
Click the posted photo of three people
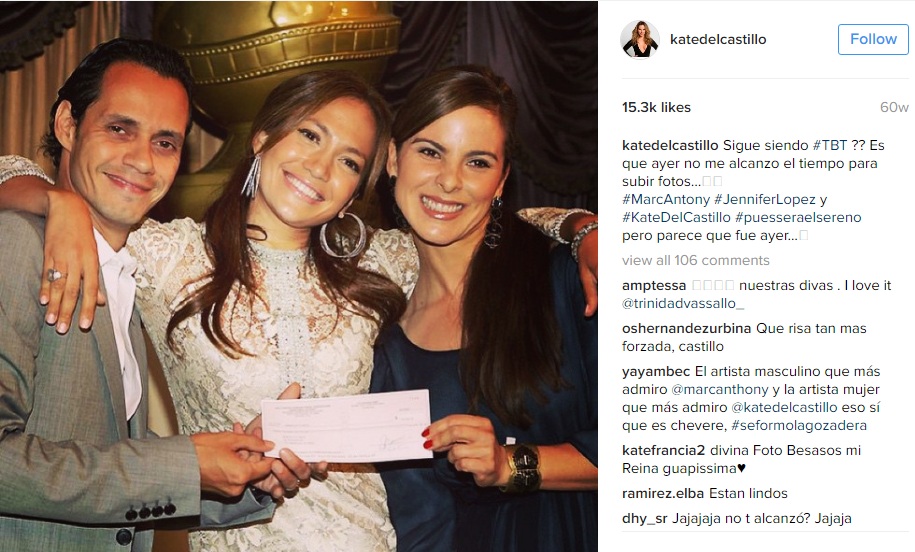299,277
